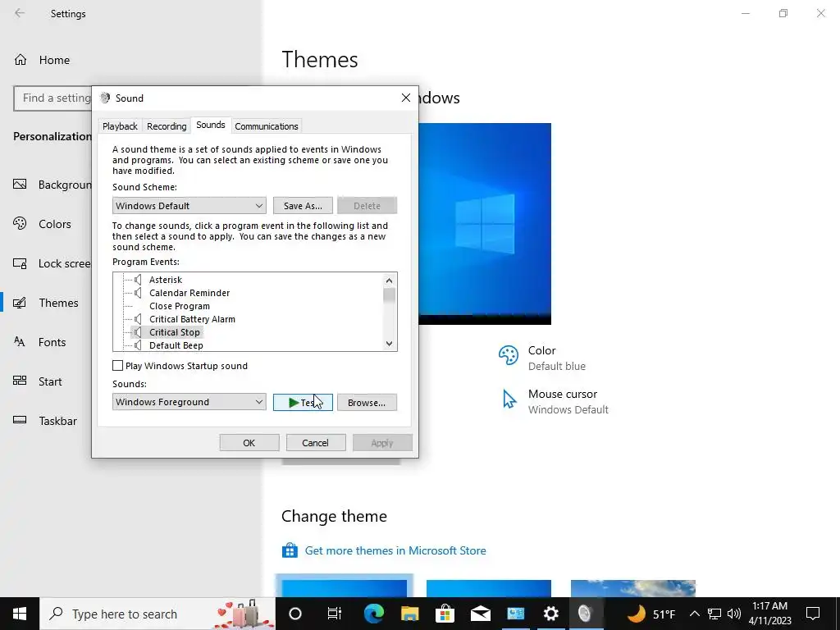The width and height of the screenshot is (840, 630).
Task: Click the Find a setting search box
Action: click(52, 98)
